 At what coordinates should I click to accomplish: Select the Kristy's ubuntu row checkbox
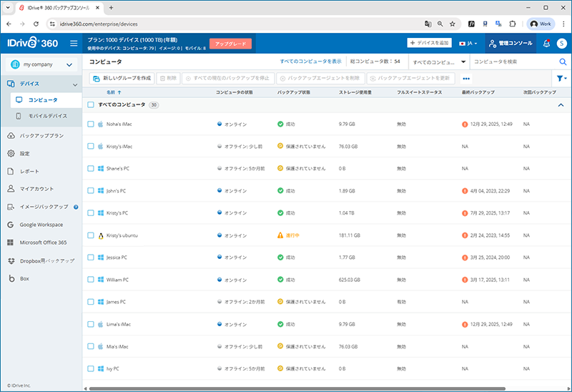point(91,235)
